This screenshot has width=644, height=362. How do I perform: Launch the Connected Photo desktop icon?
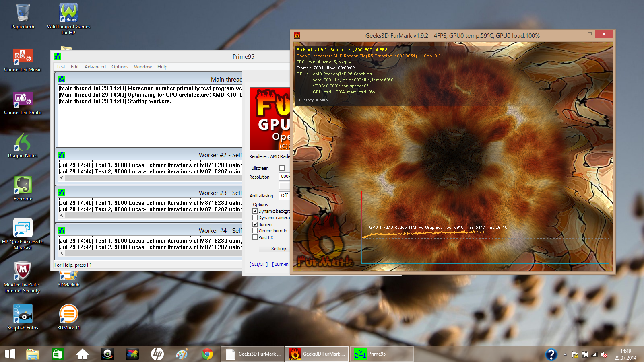23,103
